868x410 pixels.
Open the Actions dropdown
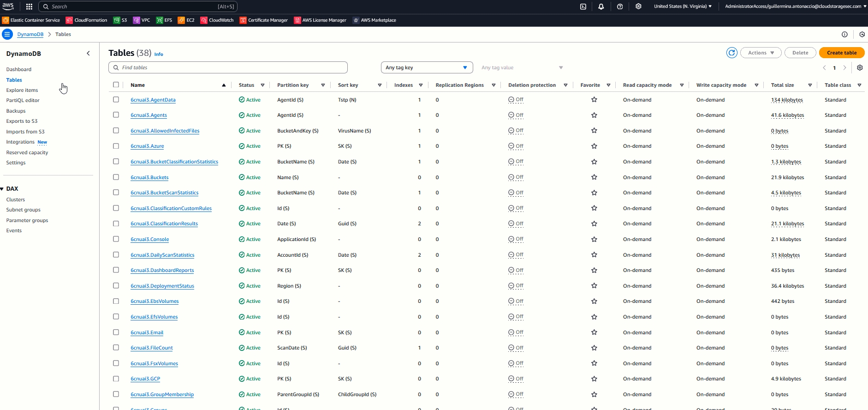pyautogui.click(x=761, y=53)
